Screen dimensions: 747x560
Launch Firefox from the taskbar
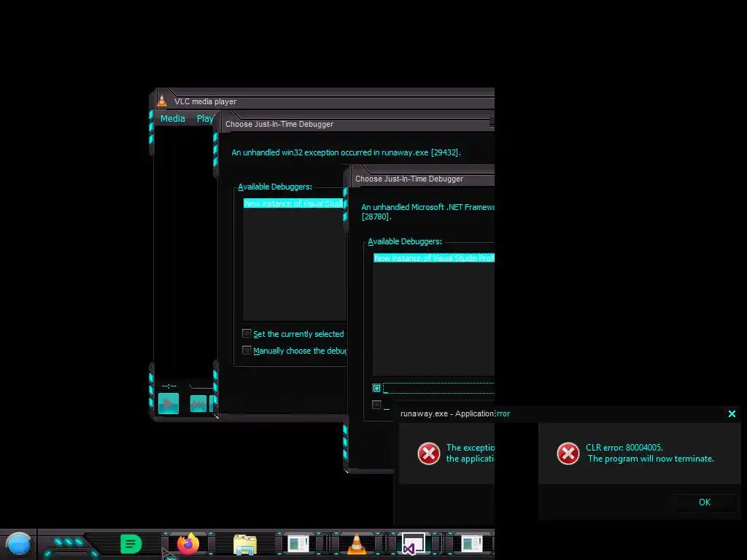click(x=188, y=544)
